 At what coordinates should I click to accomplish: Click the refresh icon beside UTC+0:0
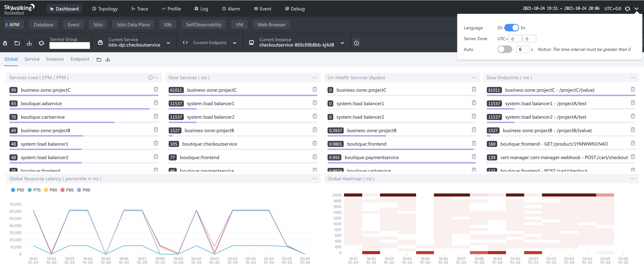point(627,9)
